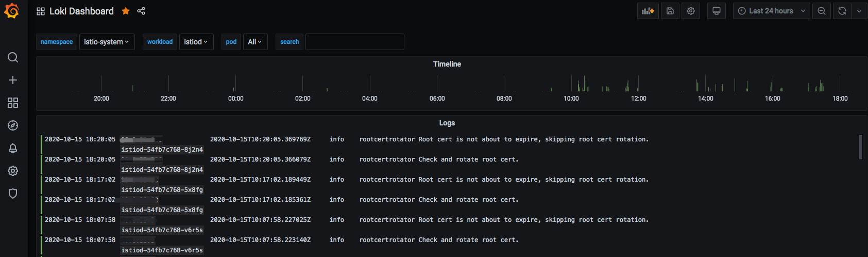Viewport: 868px width, 257px height.
Task: Open dashboard settings gear in top bar
Action: point(691,11)
